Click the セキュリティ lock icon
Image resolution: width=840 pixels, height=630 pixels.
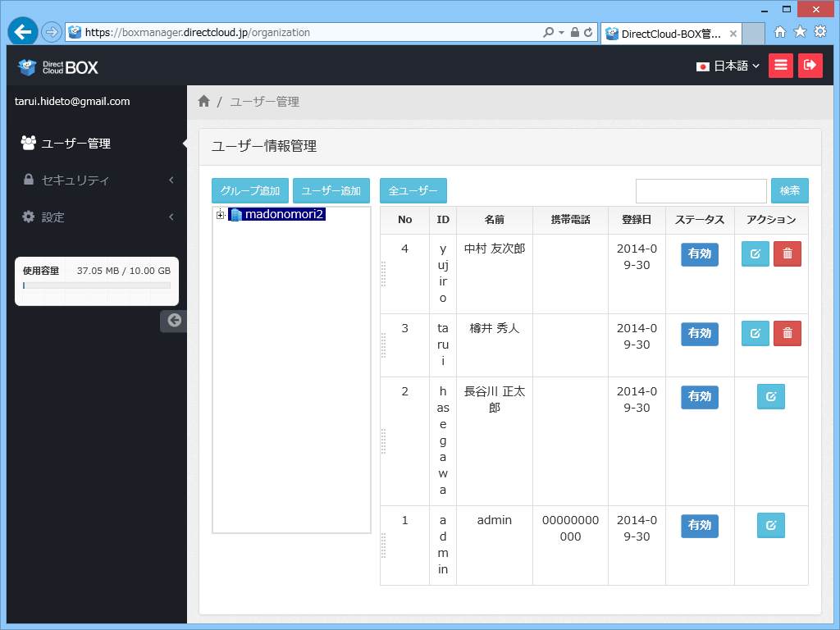pyautogui.click(x=28, y=180)
